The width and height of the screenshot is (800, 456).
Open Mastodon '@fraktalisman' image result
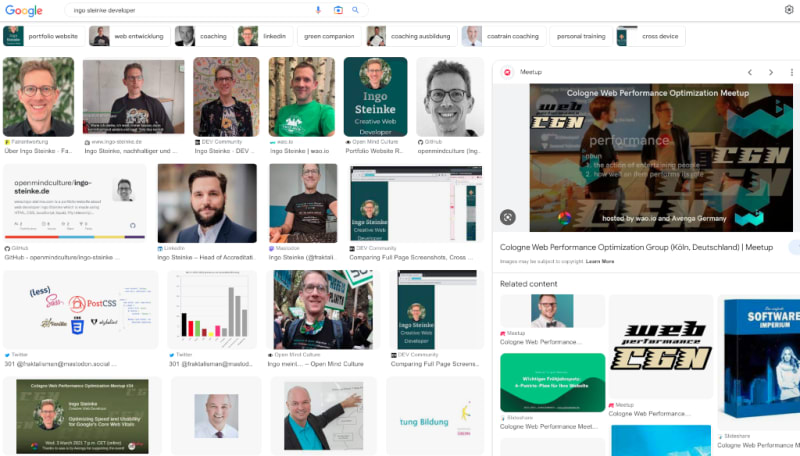point(303,203)
